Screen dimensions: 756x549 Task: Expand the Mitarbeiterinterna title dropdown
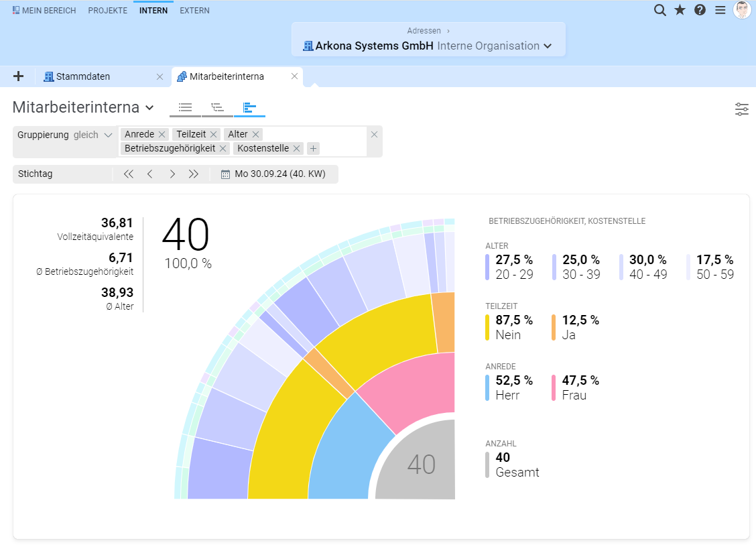(149, 107)
